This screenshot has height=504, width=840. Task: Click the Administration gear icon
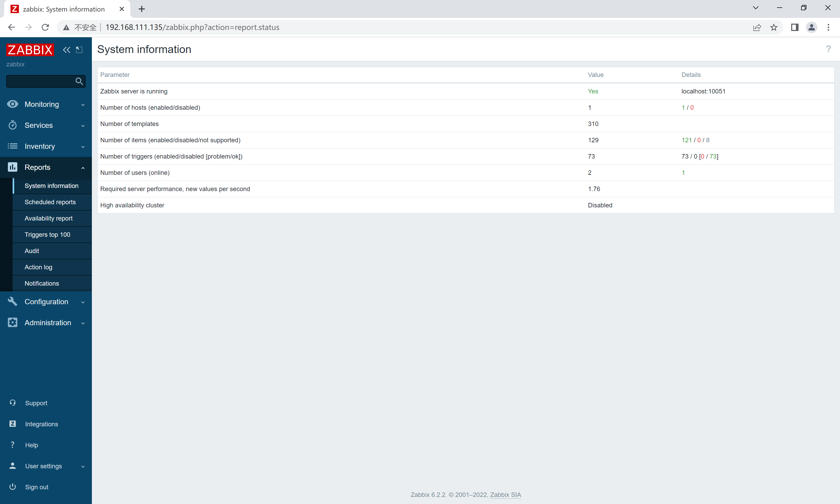click(13, 323)
